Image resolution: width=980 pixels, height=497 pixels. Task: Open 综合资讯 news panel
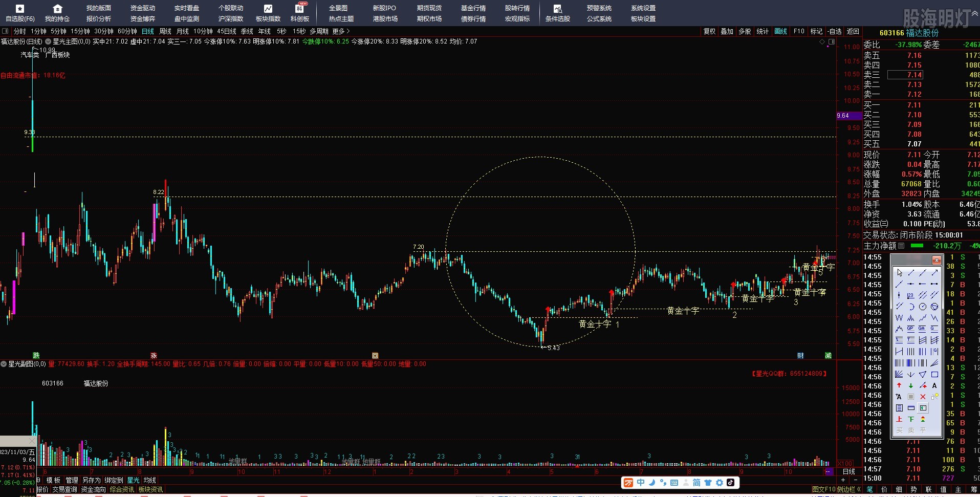(x=122, y=489)
